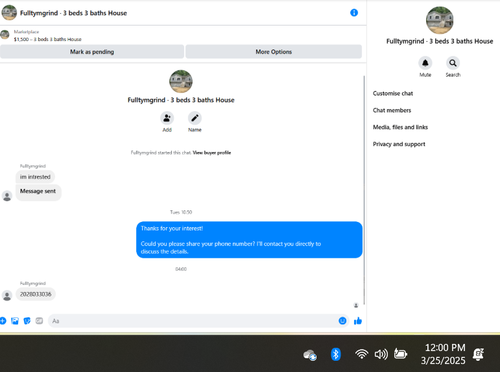This screenshot has height=372, width=500.
Task: Attach a photo using image icon
Action: coord(15,321)
